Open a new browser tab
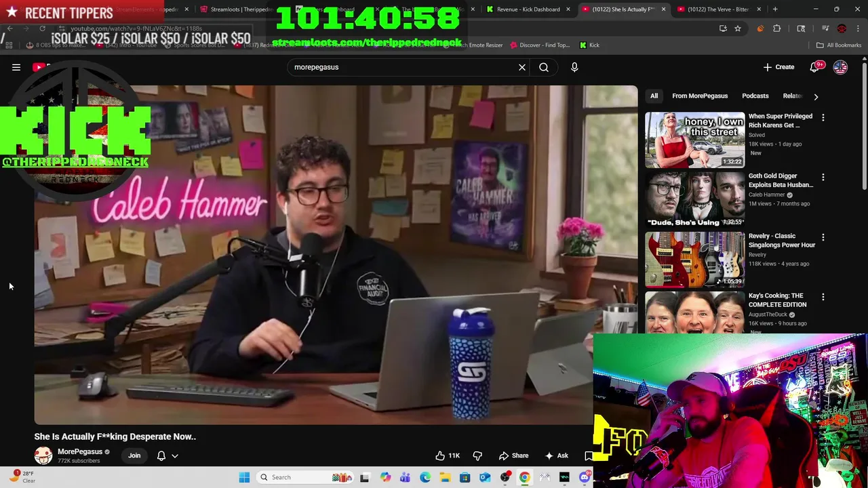The width and height of the screenshot is (868, 488). click(x=775, y=9)
